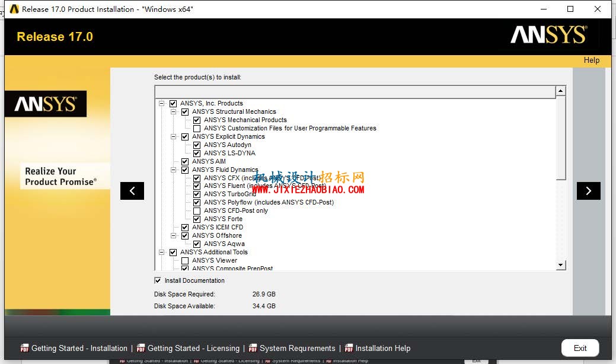Uncheck ANSYS Fluid Dynamics checkbox
The image size is (616, 364).
click(185, 170)
